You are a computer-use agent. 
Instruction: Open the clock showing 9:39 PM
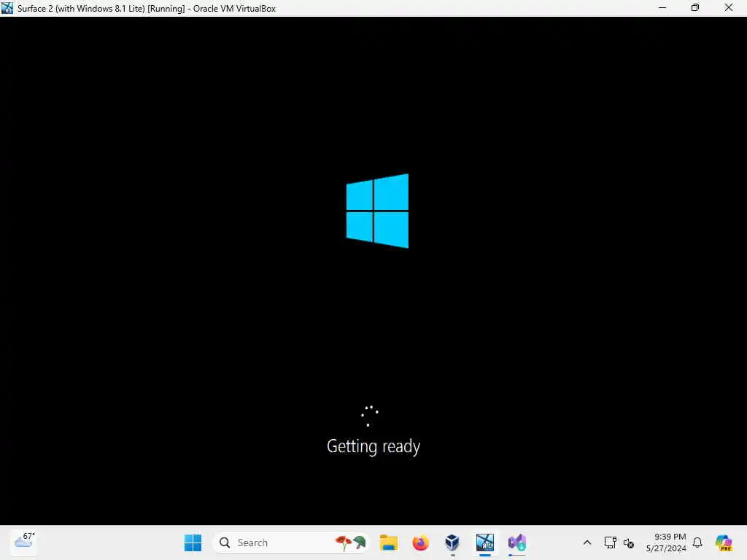pyautogui.click(x=666, y=542)
